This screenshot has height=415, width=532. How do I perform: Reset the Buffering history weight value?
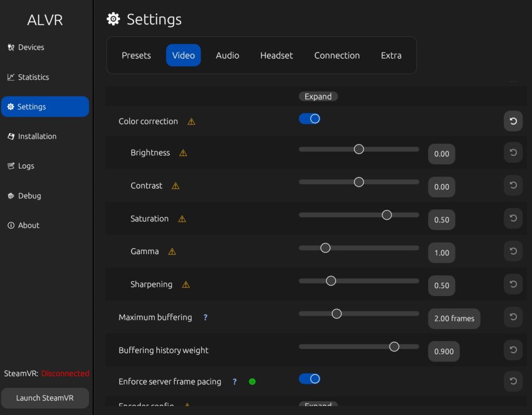point(513,350)
